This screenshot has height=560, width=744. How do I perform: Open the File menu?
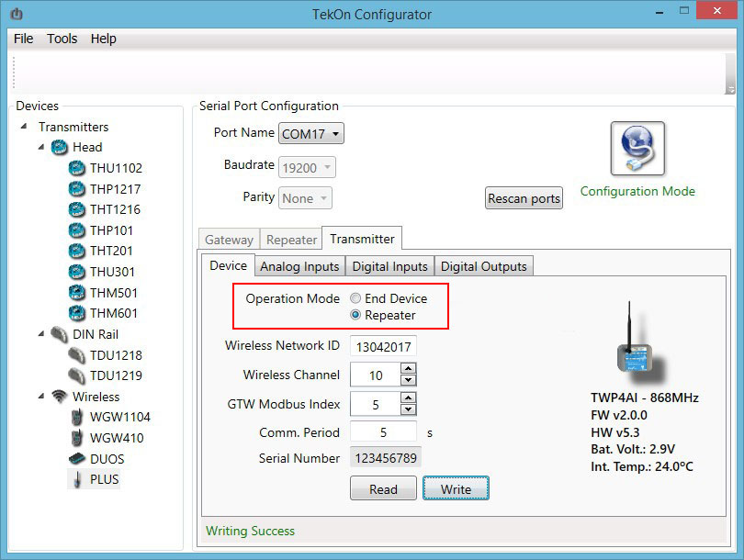[23, 39]
